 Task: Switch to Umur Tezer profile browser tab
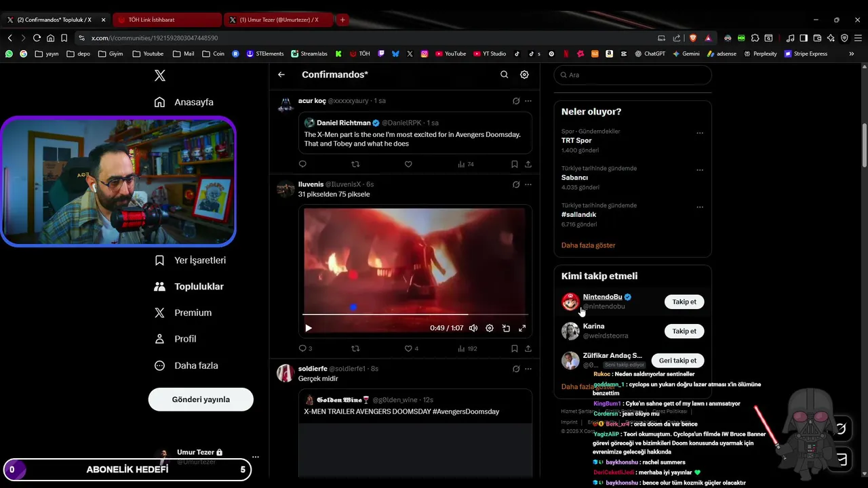tap(278, 20)
